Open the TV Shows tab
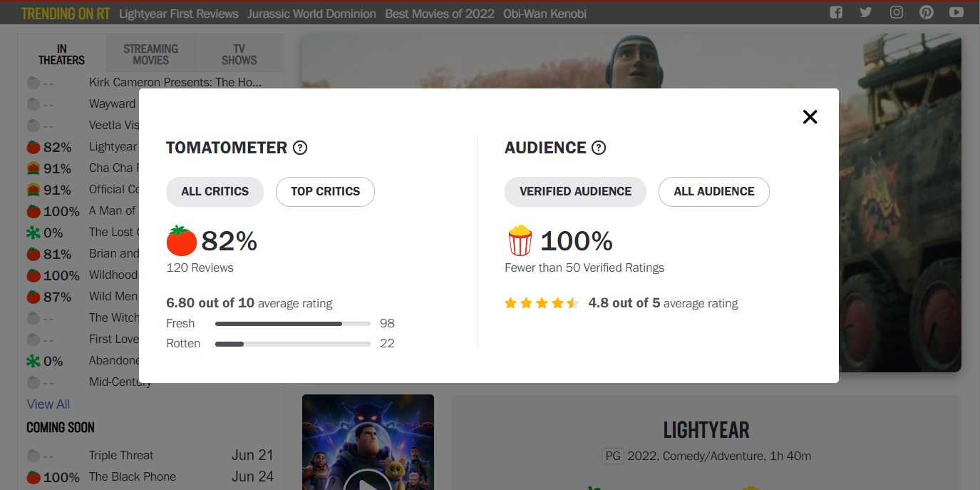The width and height of the screenshot is (980, 490). pyautogui.click(x=239, y=54)
